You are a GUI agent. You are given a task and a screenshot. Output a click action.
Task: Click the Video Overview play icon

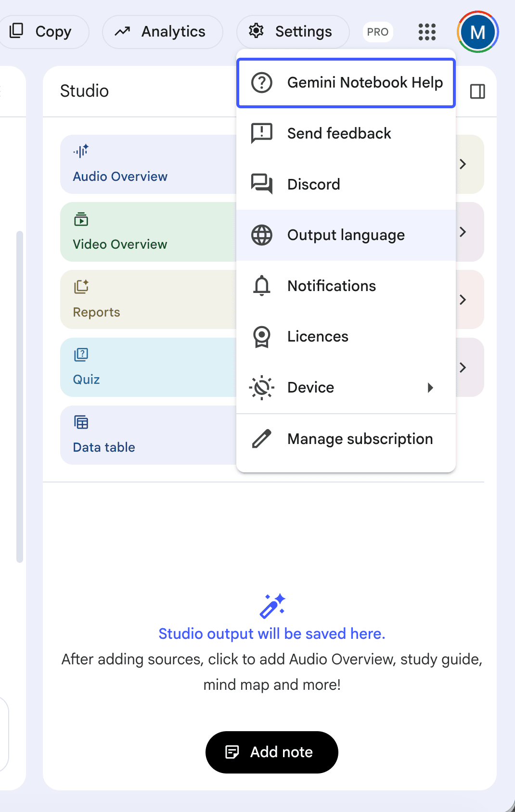[x=81, y=219]
